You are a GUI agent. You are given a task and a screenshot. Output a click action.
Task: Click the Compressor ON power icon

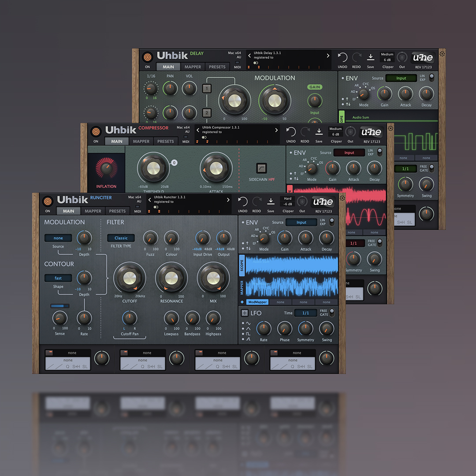pyautogui.click(x=96, y=131)
